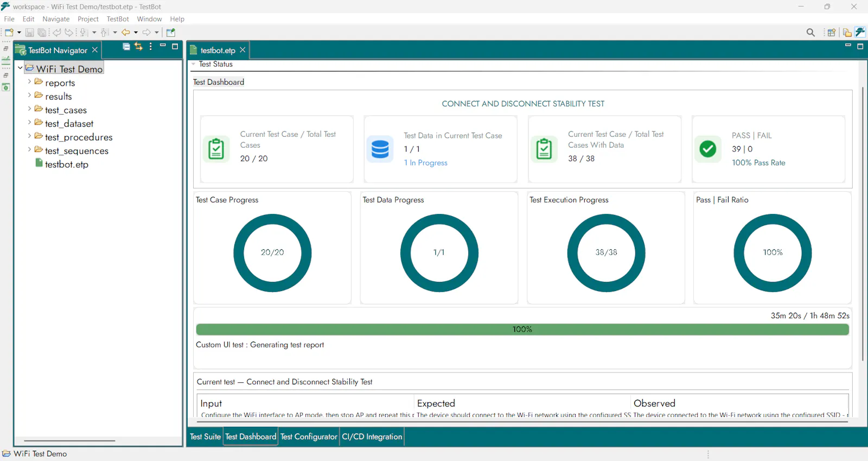This screenshot has height=461, width=868.
Task: Click the Redo toolbar icon
Action: (69, 33)
